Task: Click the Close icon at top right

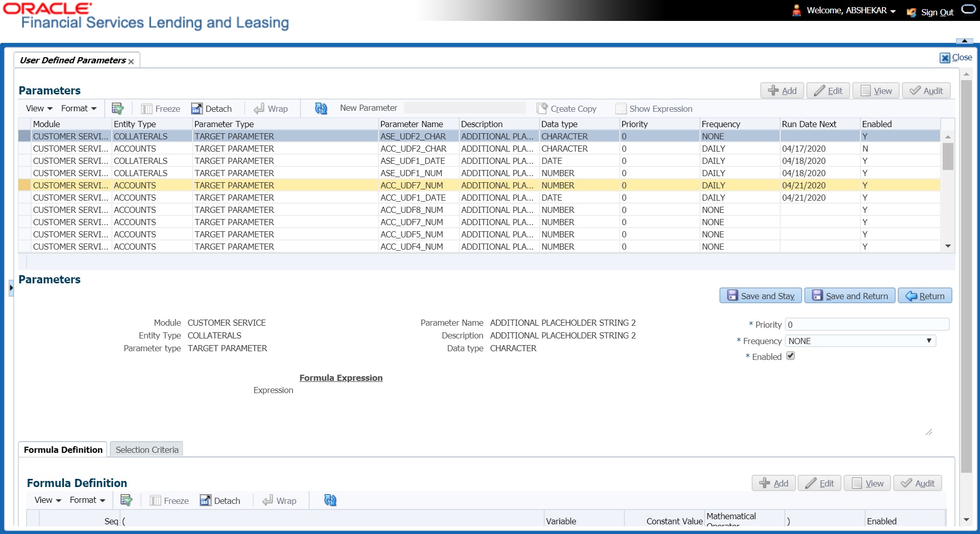Action: pyautogui.click(x=945, y=58)
